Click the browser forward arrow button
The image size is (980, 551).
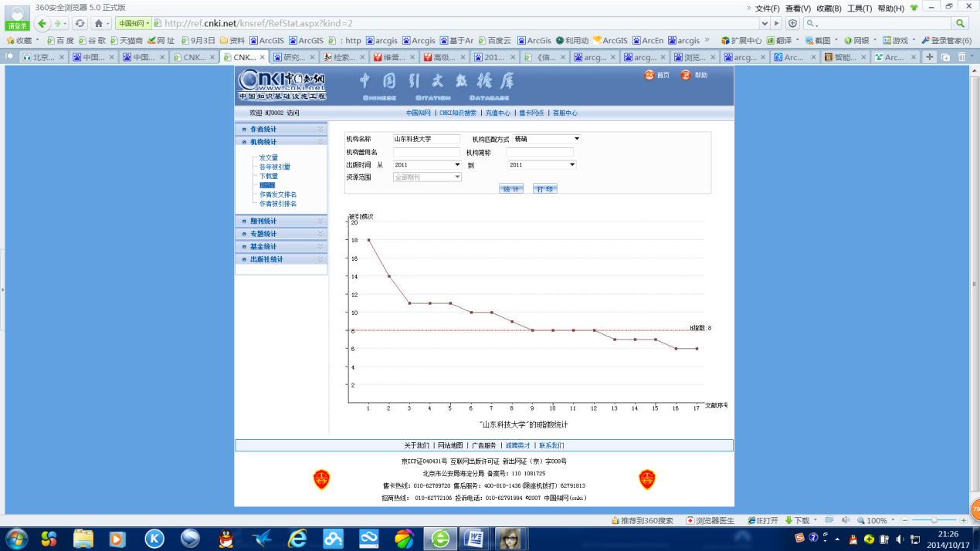pos(57,24)
